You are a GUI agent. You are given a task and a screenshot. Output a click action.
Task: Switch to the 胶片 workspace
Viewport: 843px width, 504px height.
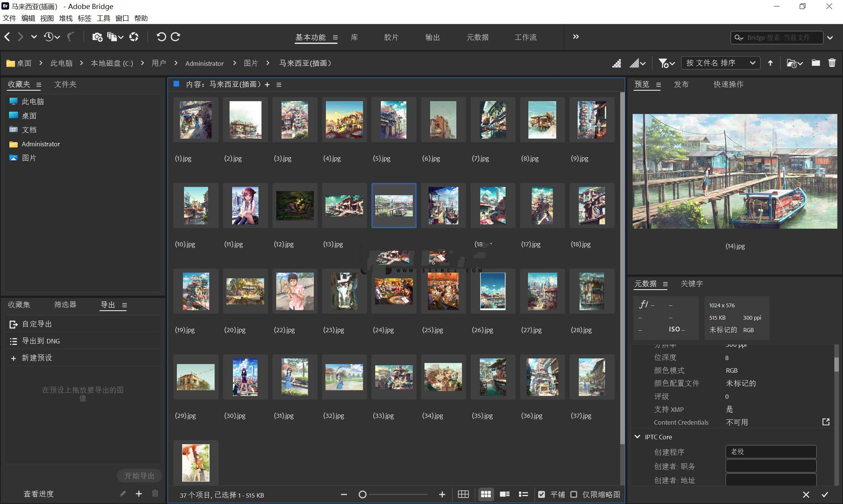tap(391, 37)
